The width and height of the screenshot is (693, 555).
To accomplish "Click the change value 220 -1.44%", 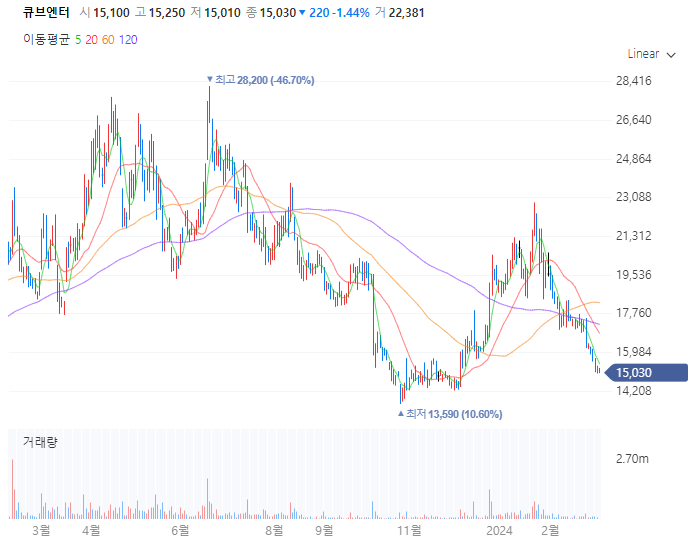I will [x=335, y=13].
